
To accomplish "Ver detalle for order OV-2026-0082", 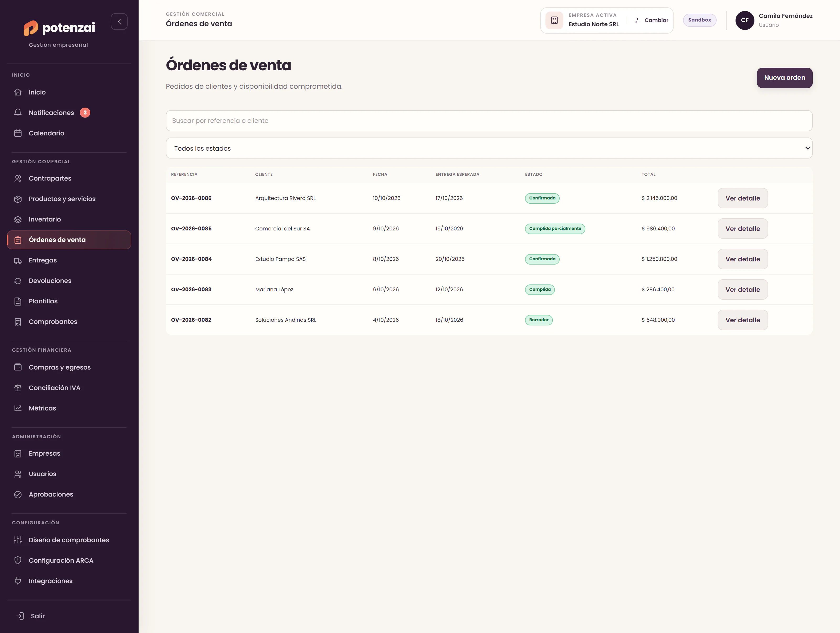I will click(x=743, y=320).
